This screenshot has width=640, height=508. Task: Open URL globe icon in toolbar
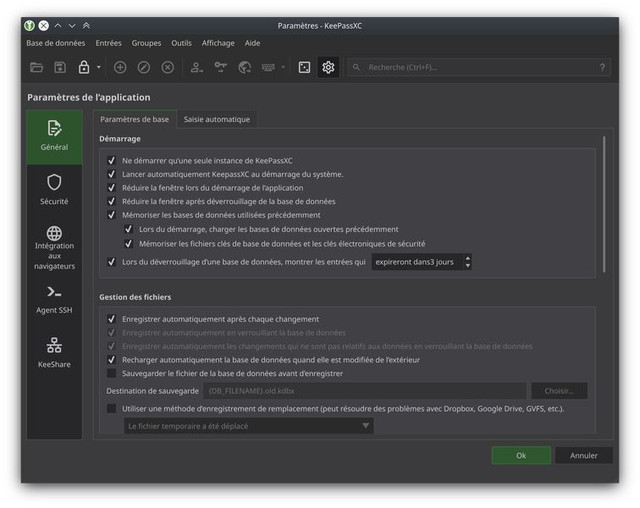[244, 67]
